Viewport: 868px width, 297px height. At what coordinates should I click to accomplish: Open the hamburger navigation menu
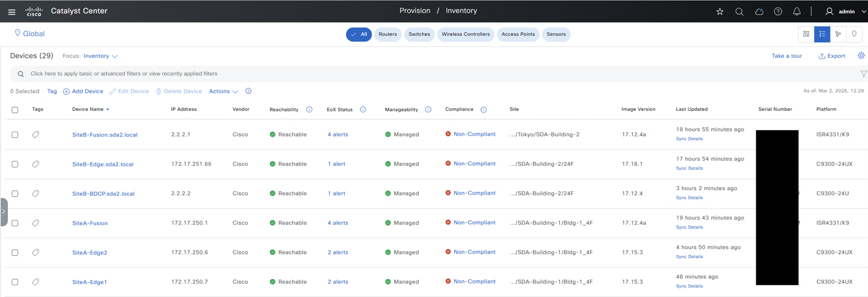[11, 12]
